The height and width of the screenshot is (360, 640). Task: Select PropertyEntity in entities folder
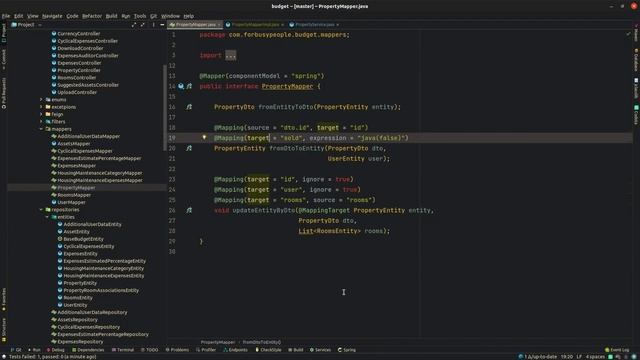80,283
